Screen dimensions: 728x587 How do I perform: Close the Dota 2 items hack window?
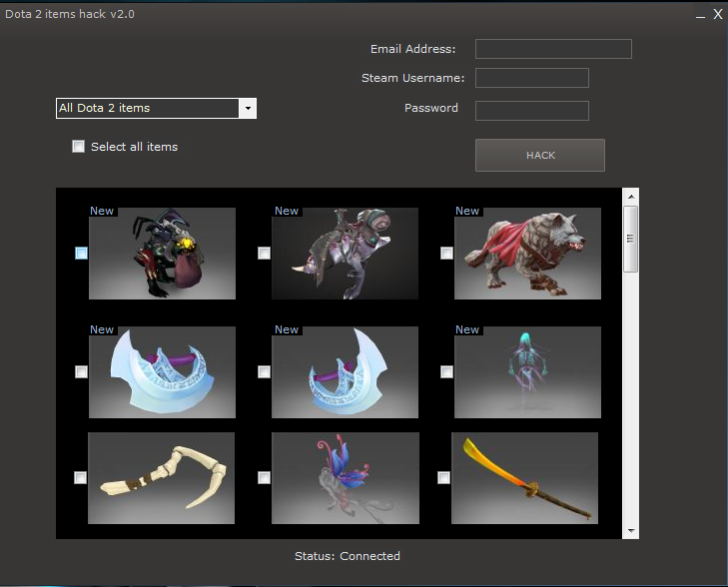click(x=718, y=14)
